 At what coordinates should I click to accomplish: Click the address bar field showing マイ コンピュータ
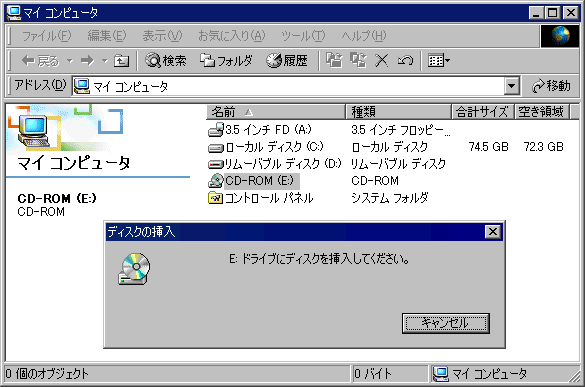click(287, 87)
